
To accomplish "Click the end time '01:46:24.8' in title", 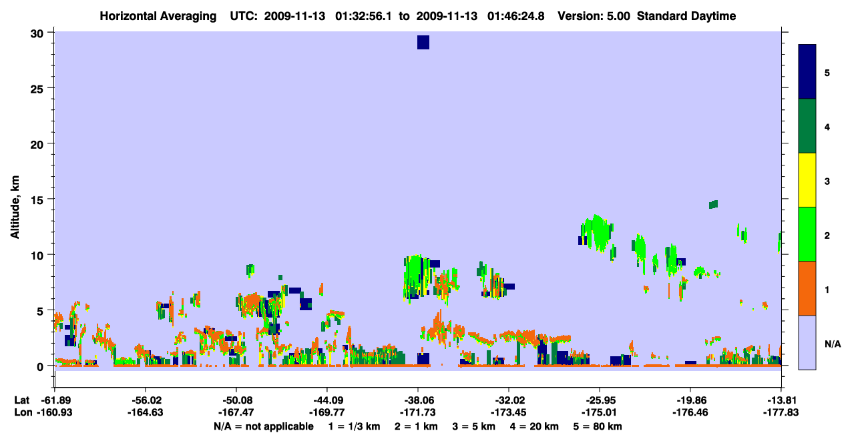I will (x=517, y=16).
